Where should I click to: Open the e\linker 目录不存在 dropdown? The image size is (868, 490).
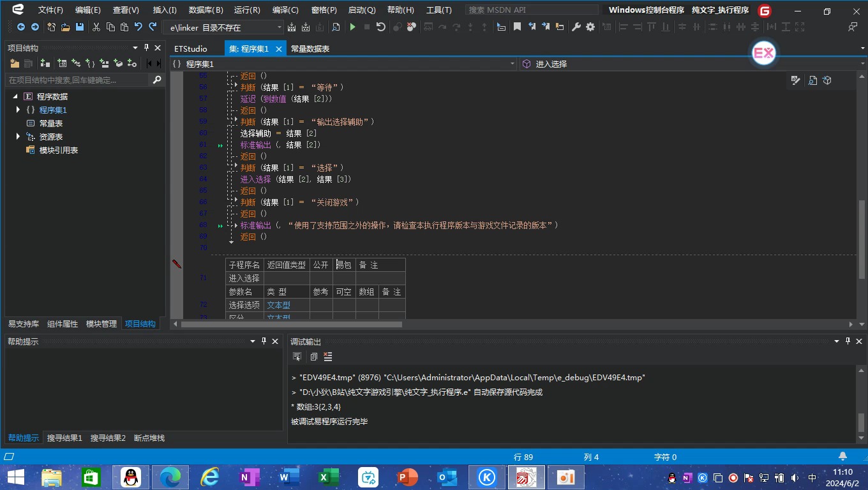point(279,27)
